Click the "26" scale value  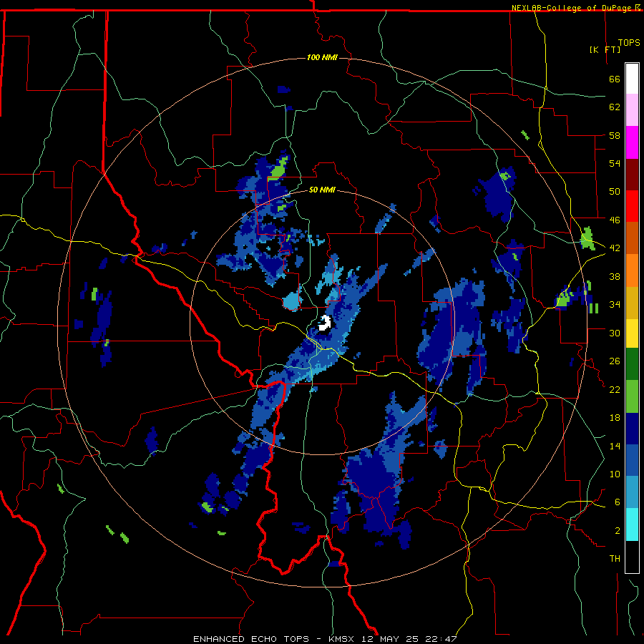[615, 361]
